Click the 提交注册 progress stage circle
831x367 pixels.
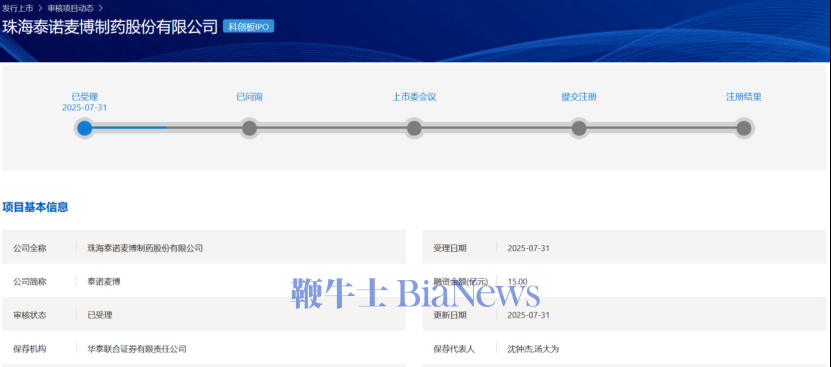pyautogui.click(x=579, y=128)
